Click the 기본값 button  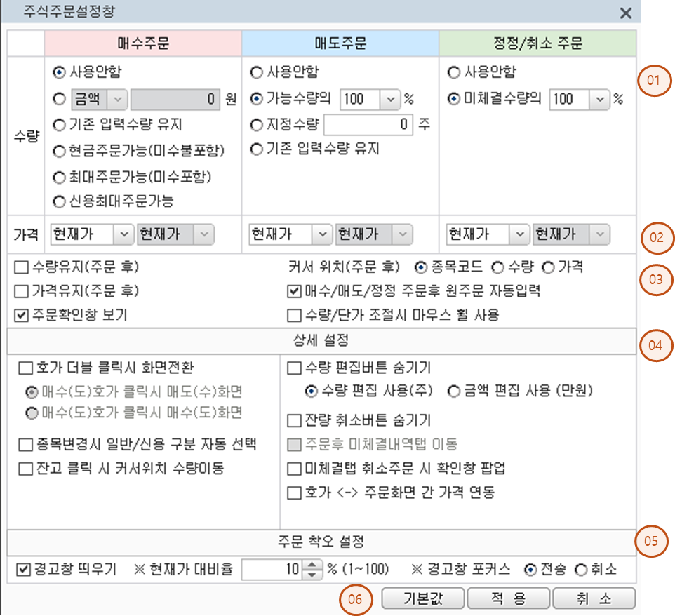[422, 598]
